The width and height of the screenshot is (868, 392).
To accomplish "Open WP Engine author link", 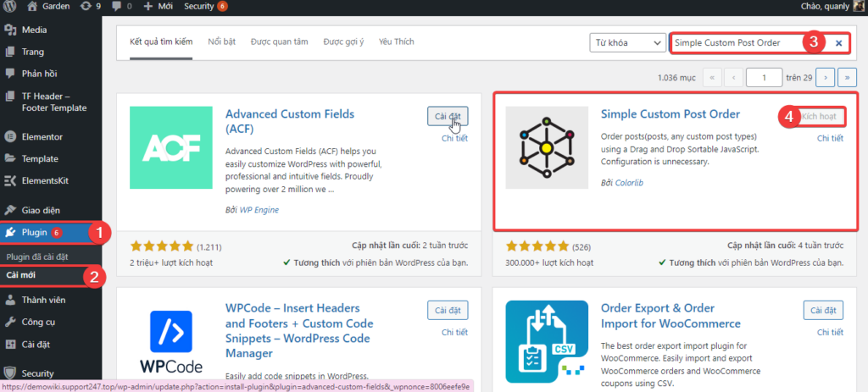I will 259,210.
